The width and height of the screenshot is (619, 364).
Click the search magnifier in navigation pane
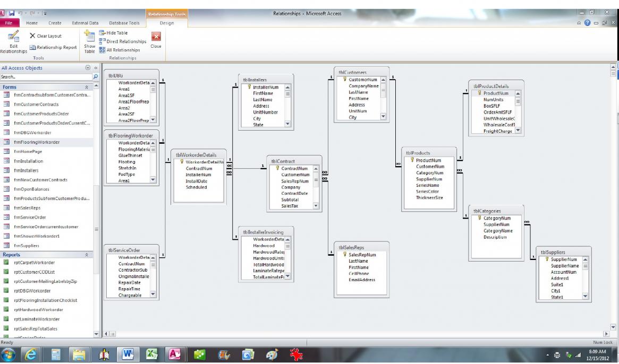click(96, 77)
